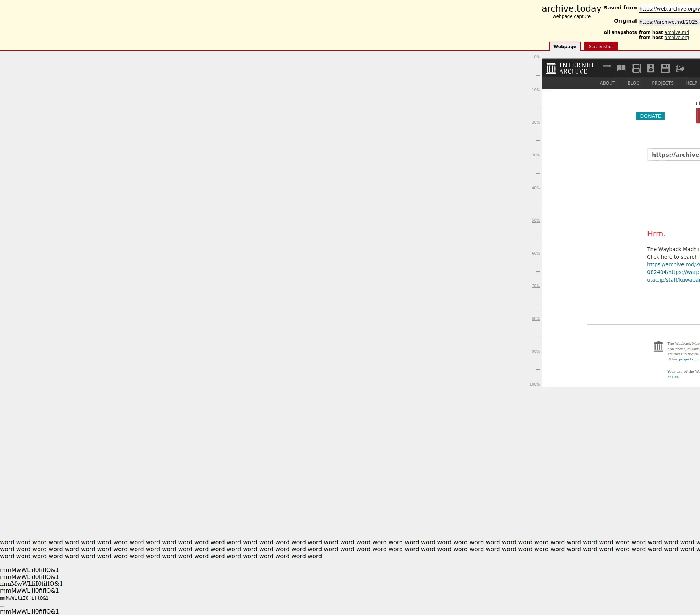Screen dimensions: 700x615
Task: Click the footer Internet Archive building icon
Action: pyautogui.click(x=658, y=347)
